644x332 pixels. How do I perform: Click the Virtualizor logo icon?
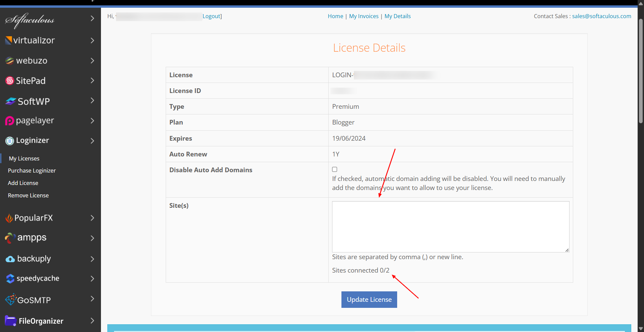9,41
